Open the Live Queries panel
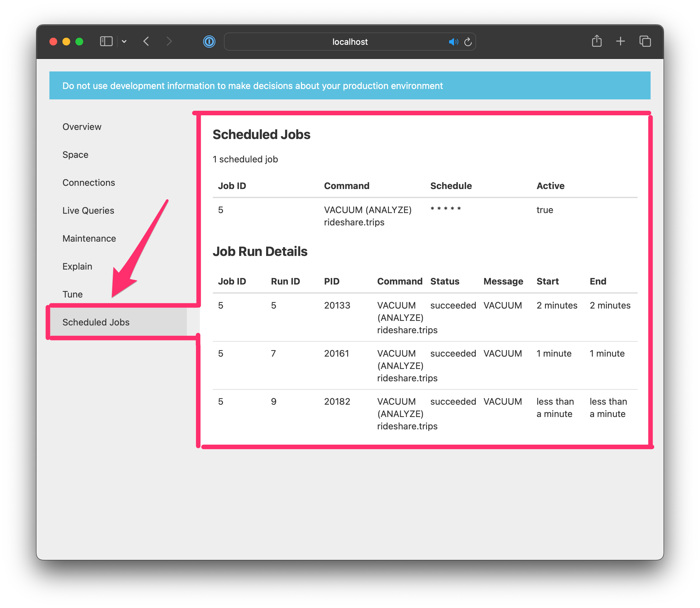 [x=88, y=210]
